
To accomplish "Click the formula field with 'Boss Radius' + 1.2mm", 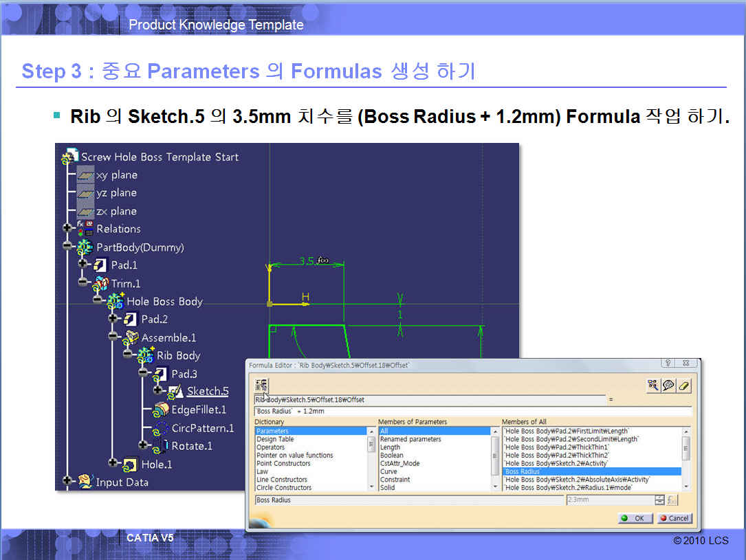I will point(472,411).
